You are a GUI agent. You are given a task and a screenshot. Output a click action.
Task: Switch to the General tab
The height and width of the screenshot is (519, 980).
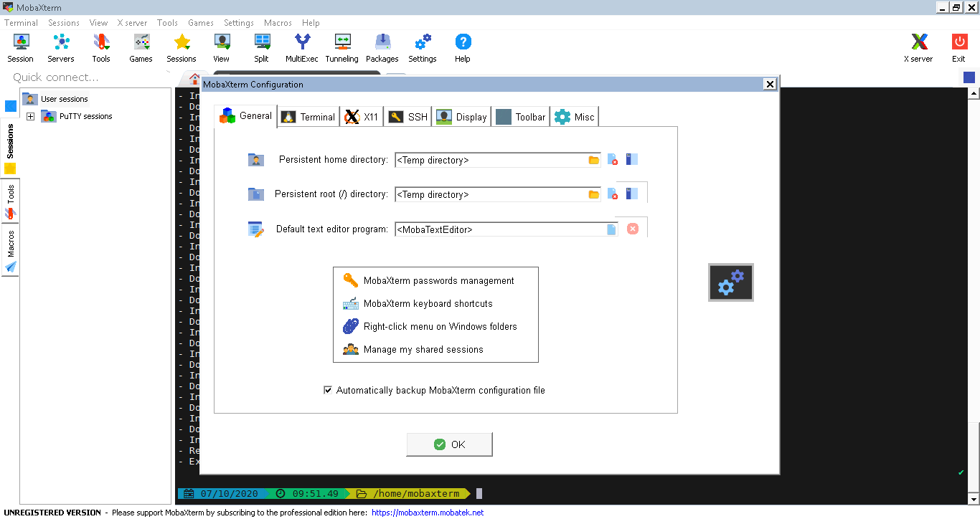[x=246, y=115]
